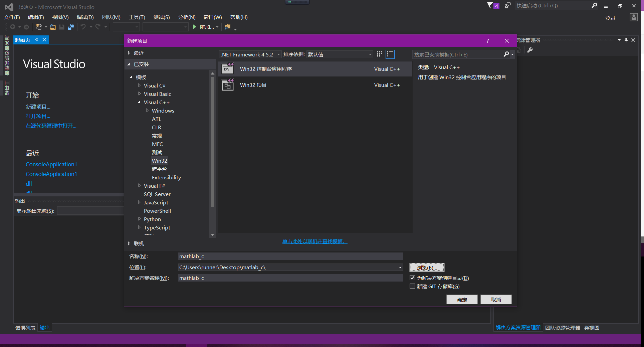This screenshot has width=644, height=347.
Task: Click the search installed templates field
Action: [x=458, y=54]
